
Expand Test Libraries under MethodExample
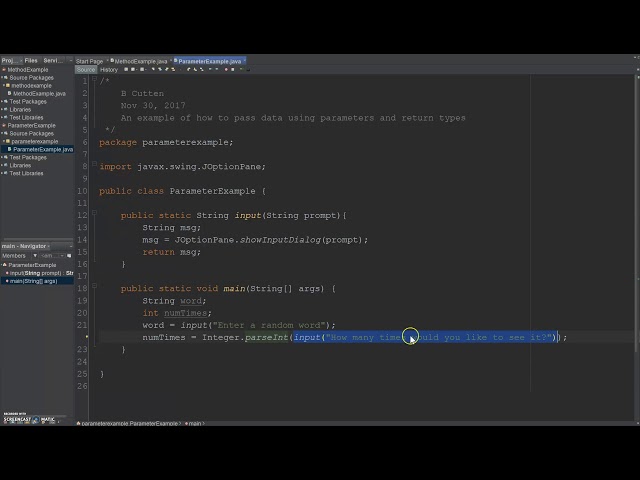(2, 118)
